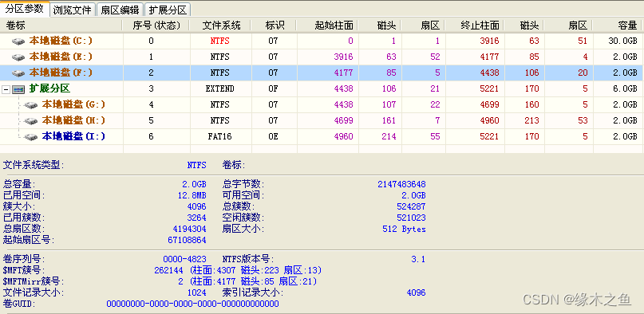The width and height of the screenshot is (644, 314).
Task: Click the start cylinder 3916 cell for drive E:
Action: coord(343,57)
